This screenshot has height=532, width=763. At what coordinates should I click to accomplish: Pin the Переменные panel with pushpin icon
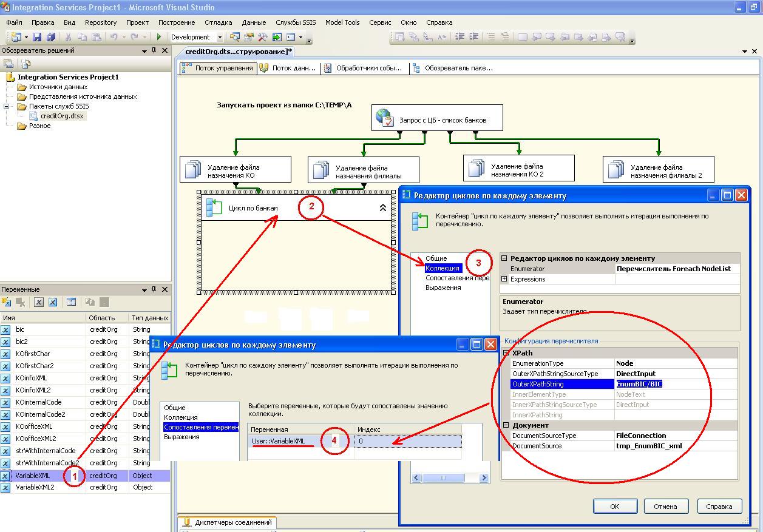(154, 290)
